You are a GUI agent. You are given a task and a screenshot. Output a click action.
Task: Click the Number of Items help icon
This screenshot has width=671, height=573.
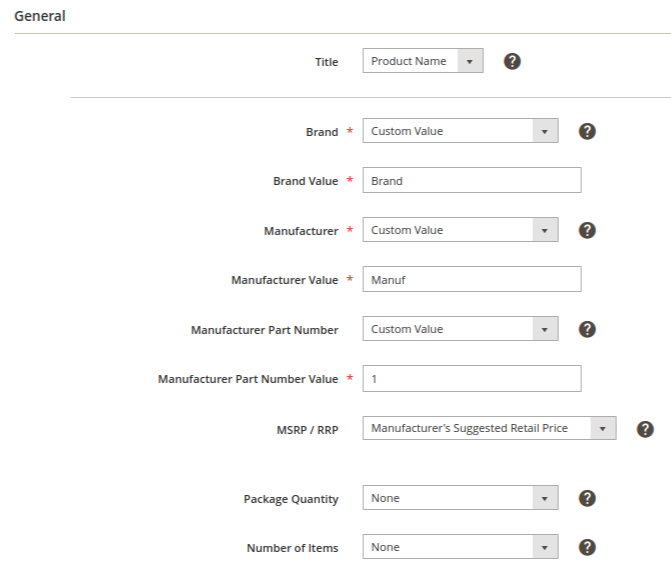588,547
